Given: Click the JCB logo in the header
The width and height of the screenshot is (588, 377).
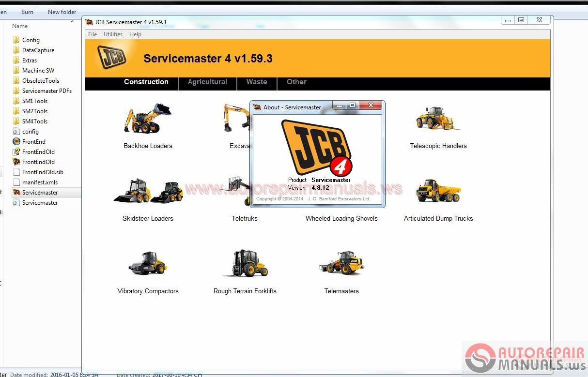Looking at the screenshot, I should 110,57.
